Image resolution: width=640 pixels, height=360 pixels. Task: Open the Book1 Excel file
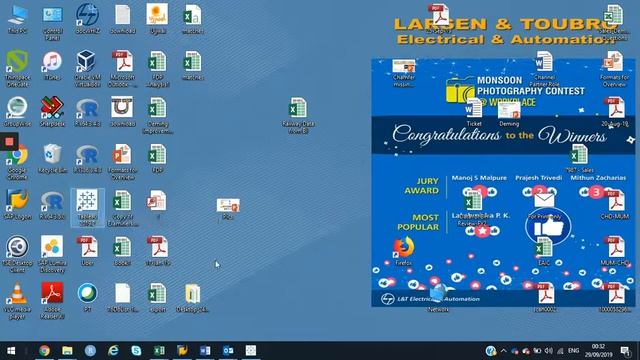(x=122, y=251)
